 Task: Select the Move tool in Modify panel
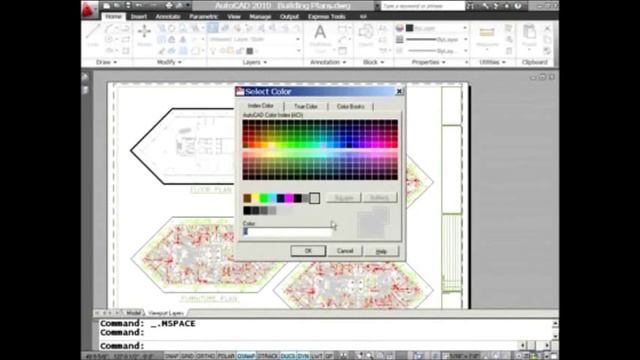point(144,35)
